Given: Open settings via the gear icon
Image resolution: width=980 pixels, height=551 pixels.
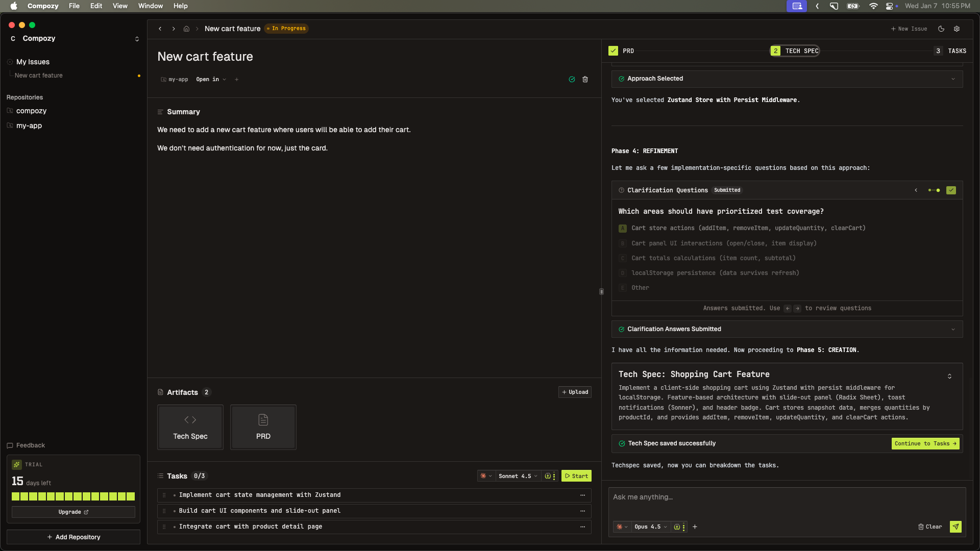Looking at the screenshot, I should pyautogui.click(x=958, y=29).
